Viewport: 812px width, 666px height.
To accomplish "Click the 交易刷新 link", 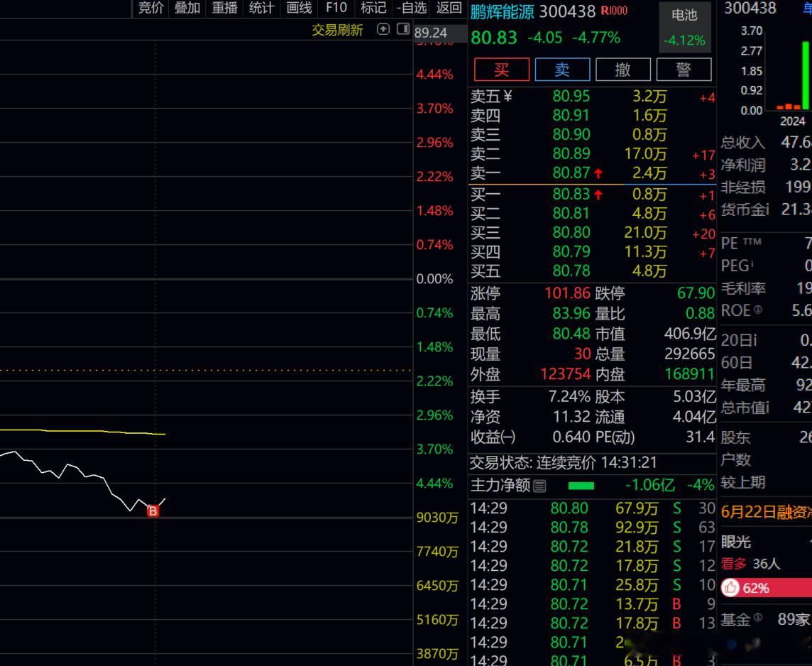I will pyautogui.click(x=337, y=30).
